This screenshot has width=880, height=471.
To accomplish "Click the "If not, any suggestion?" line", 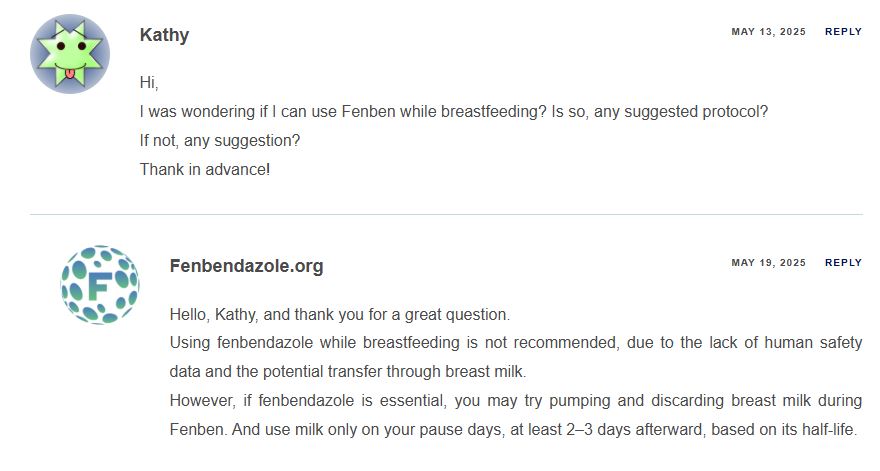I will [x=220, y=140].
